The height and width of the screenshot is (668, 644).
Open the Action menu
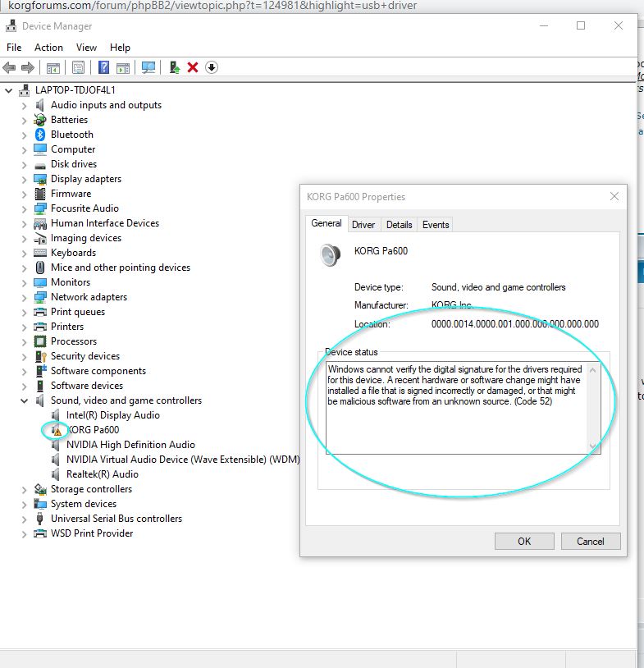click(x=48, y=48)
